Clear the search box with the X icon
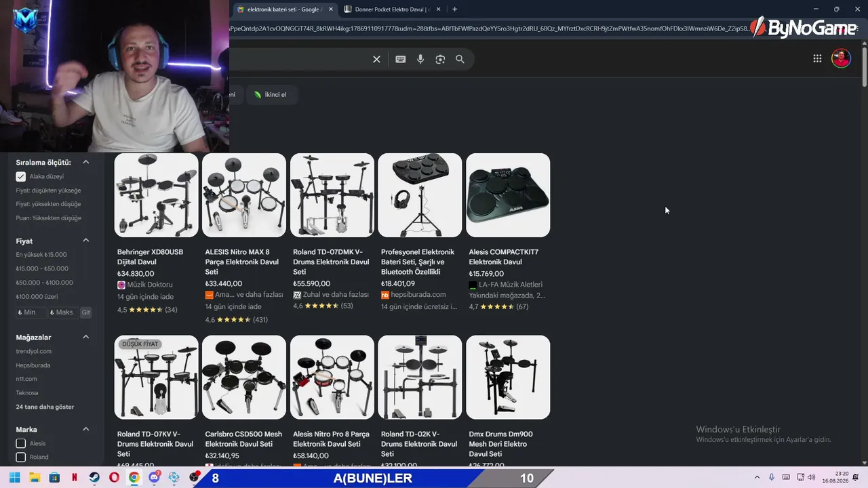The width and height of the screenshot is (868, 488). (377, 59)
